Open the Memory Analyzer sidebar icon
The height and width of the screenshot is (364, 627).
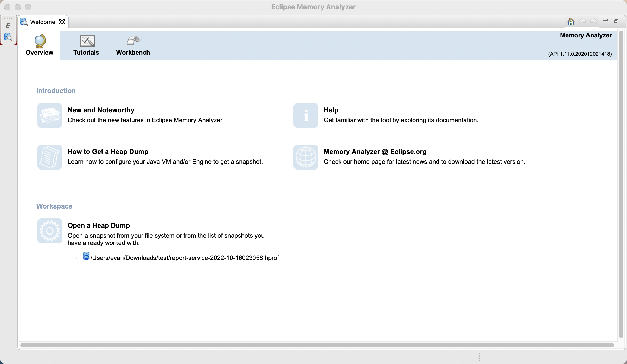[8, 37]
